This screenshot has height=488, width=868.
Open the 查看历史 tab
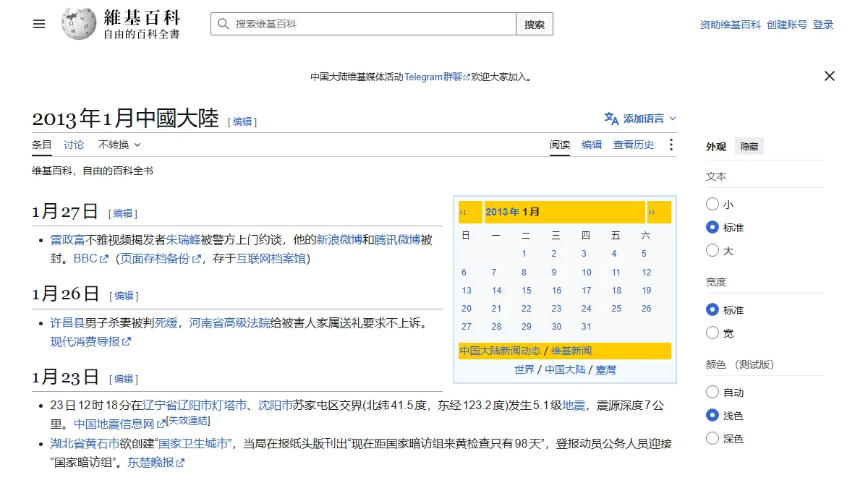[634, 145]
